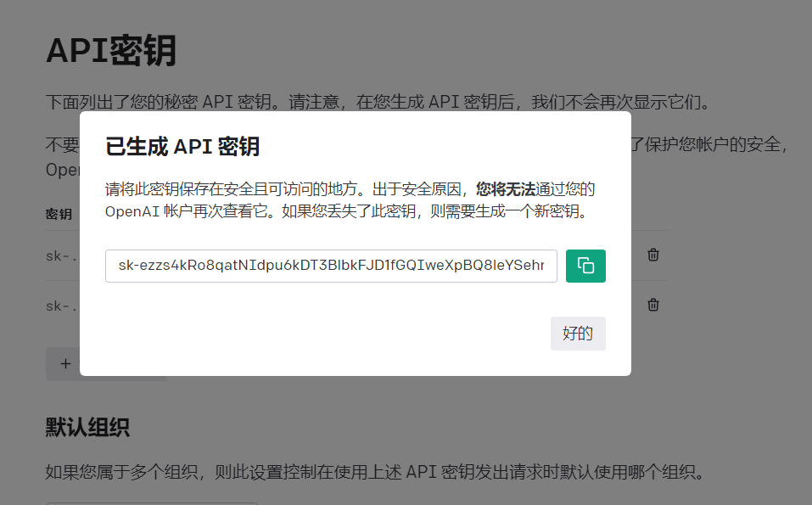
Task: Click the trash icon beside the first sk- key
Action: coord(652,255)
